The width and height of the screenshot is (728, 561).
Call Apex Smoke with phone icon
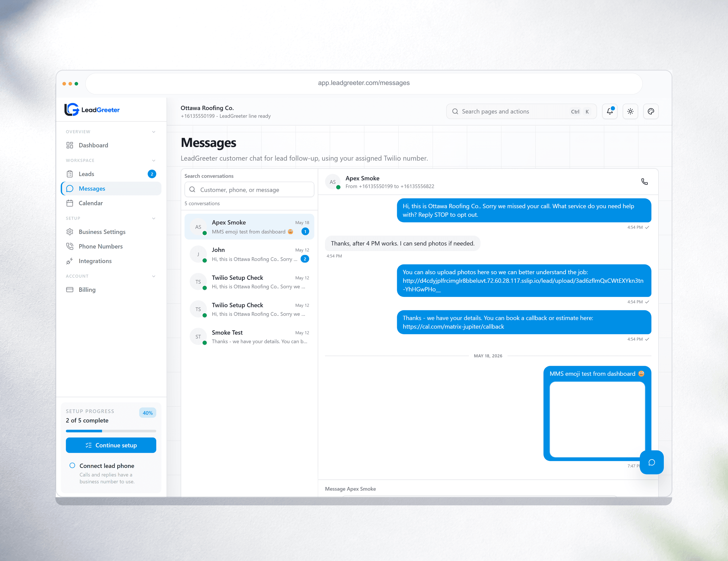(644, 182)
